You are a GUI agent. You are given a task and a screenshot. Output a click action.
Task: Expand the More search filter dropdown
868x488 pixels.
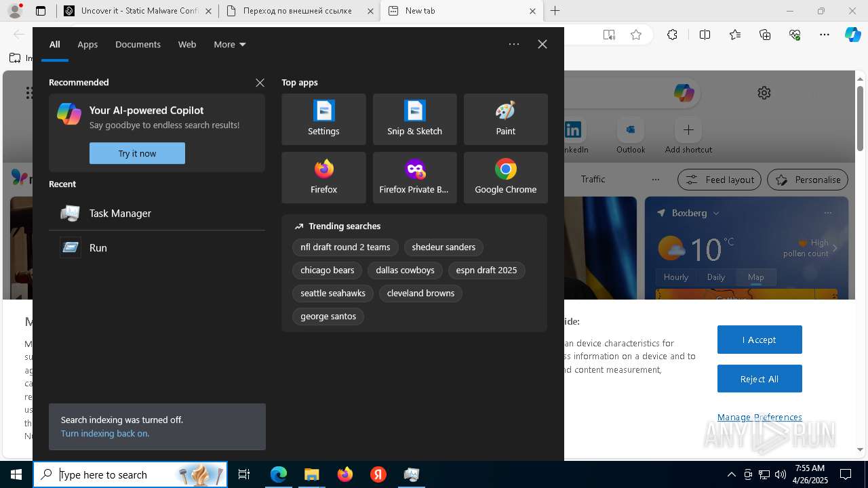click(229, 44)
